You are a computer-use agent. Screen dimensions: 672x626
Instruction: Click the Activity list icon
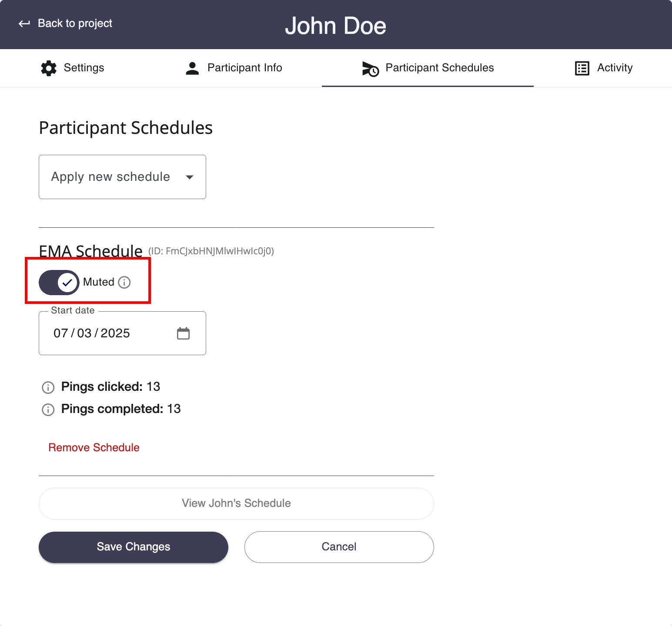pos(582,68)
